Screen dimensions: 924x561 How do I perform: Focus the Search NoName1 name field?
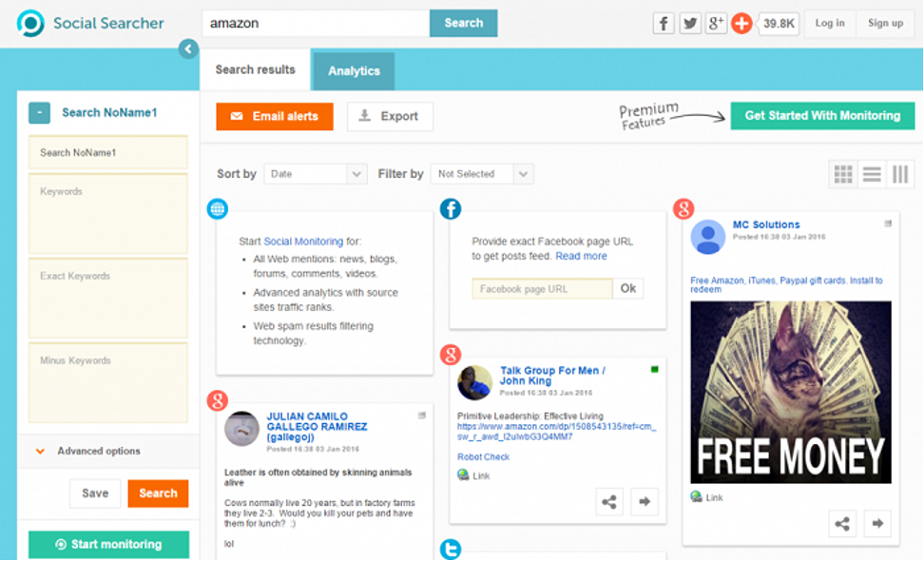107,153
